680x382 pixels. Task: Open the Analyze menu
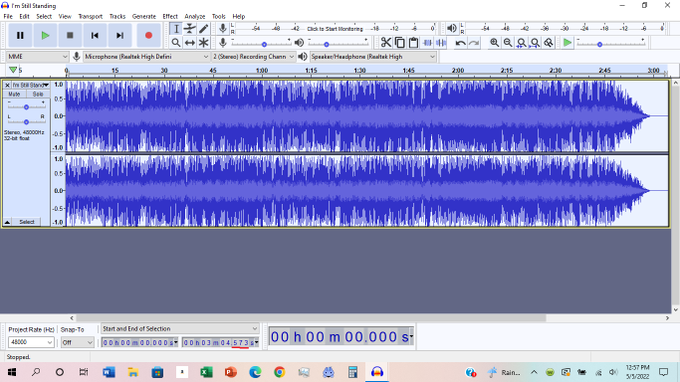click(x=195, y=16)
